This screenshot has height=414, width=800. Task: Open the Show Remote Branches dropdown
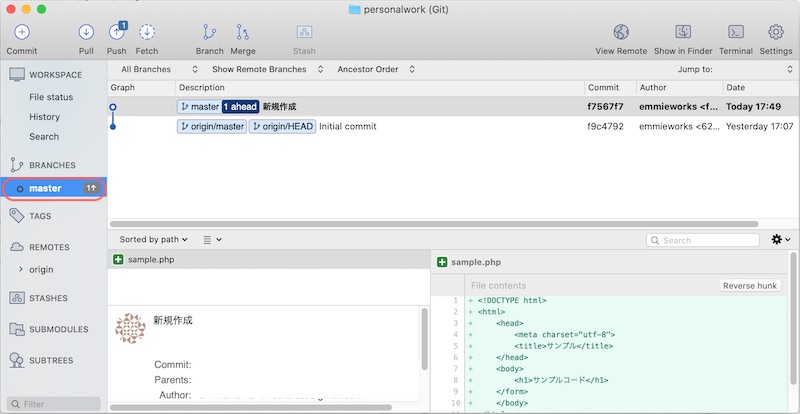point(267,69)
